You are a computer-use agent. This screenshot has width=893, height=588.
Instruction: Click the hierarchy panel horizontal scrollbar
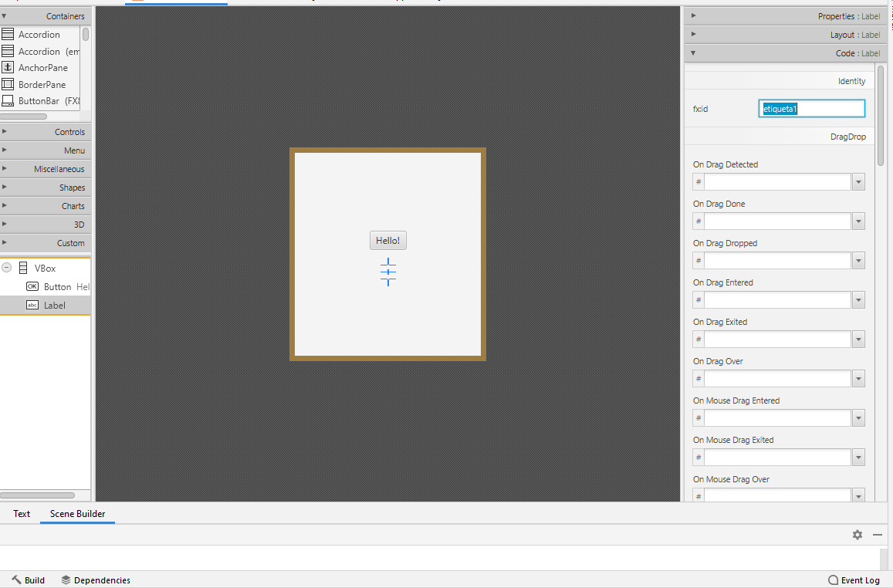click(x=38, y=495)
